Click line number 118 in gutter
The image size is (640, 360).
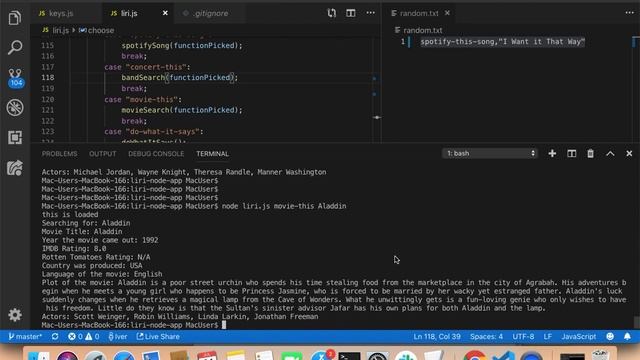click(x=48, y=78)
